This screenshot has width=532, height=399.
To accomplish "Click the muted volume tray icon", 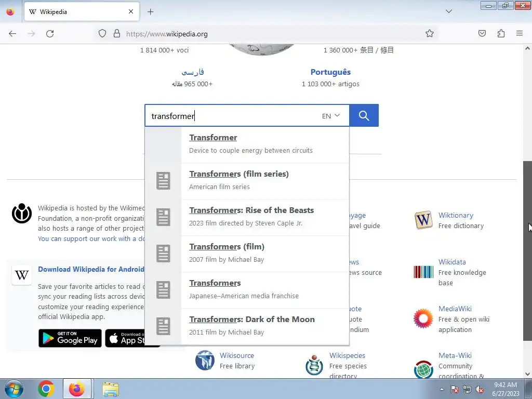I will [480, 390].
